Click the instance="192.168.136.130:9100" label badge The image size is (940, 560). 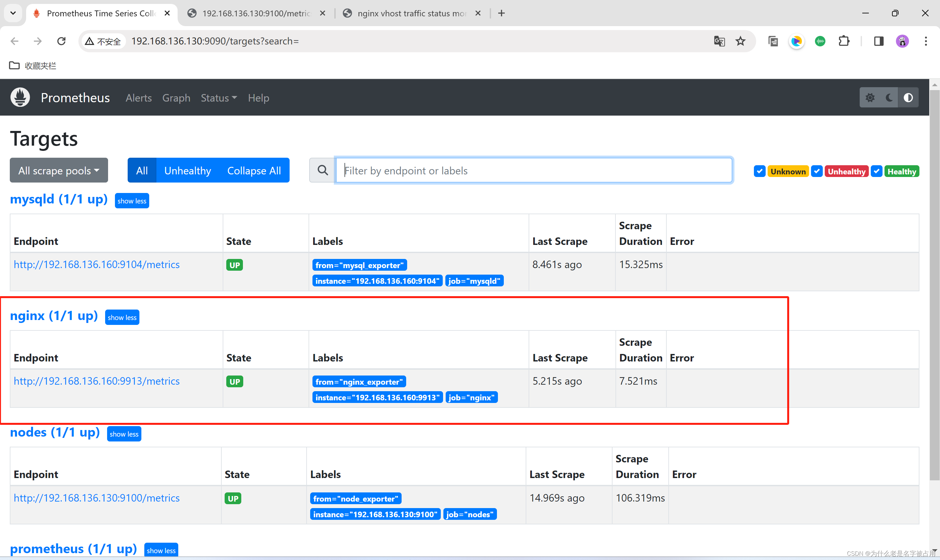point(375,514)
